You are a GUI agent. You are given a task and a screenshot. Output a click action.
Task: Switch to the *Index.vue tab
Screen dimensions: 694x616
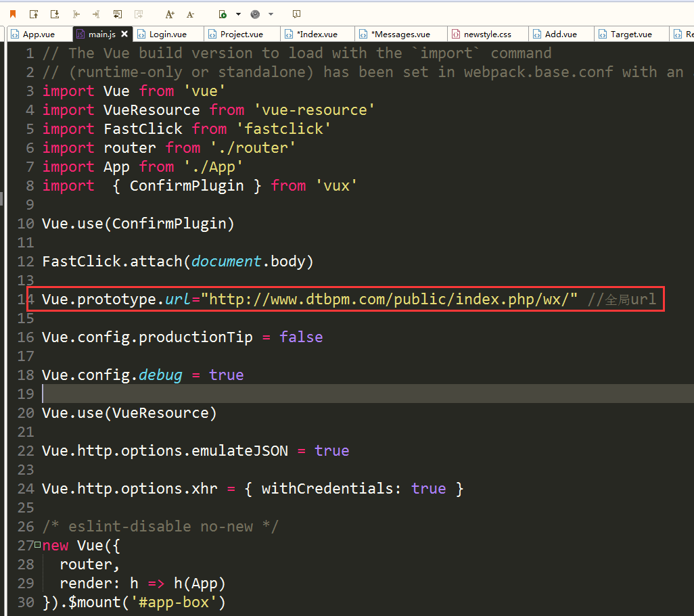pyautogui.click(x=317, y=34)
